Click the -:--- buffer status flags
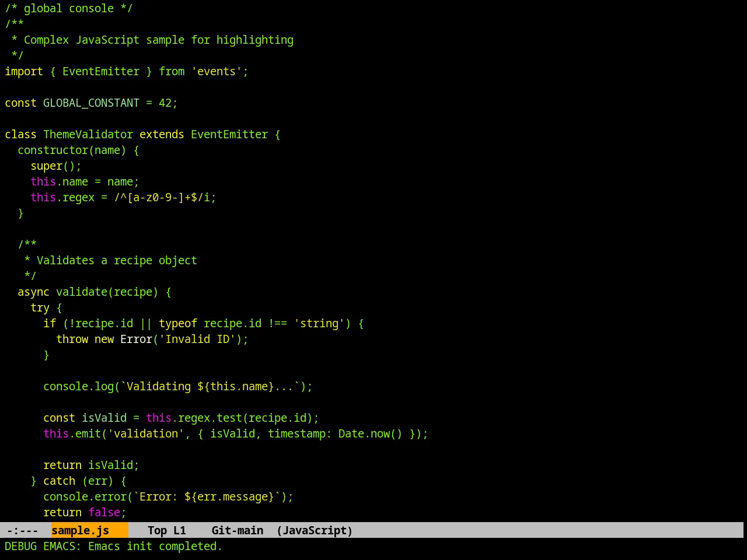747x560 pixels. pyautogui.click(x=22, y=530)
